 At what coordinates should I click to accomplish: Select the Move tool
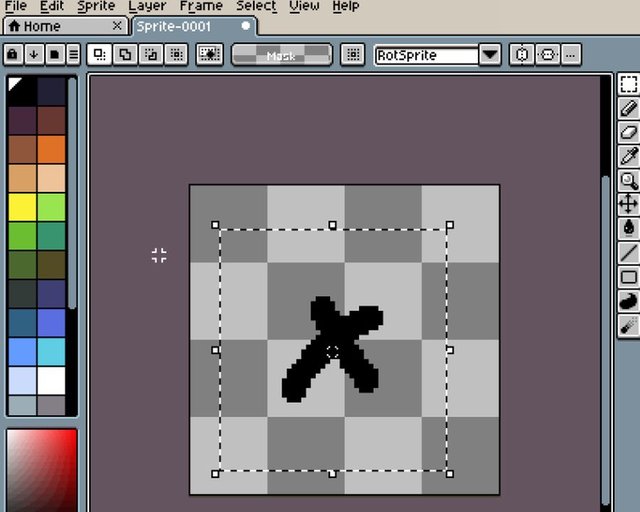629,203
